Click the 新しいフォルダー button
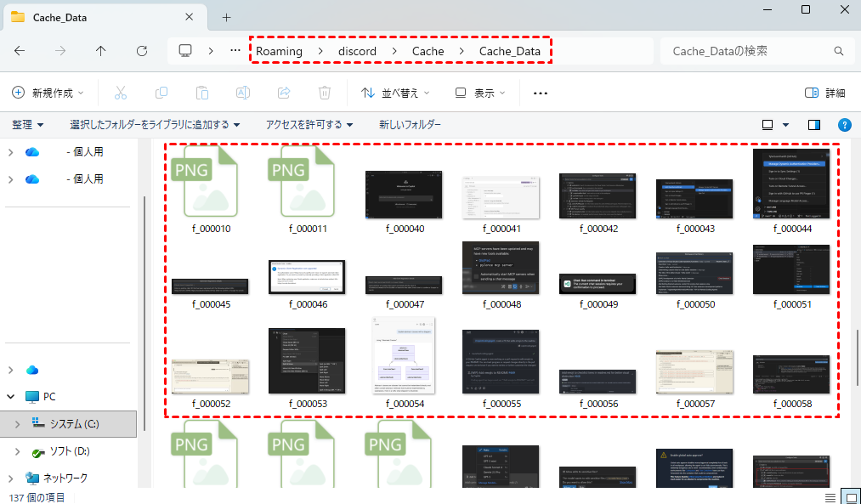Image resolution: width=861 pixels, height=504 pixels. (410, 125)
